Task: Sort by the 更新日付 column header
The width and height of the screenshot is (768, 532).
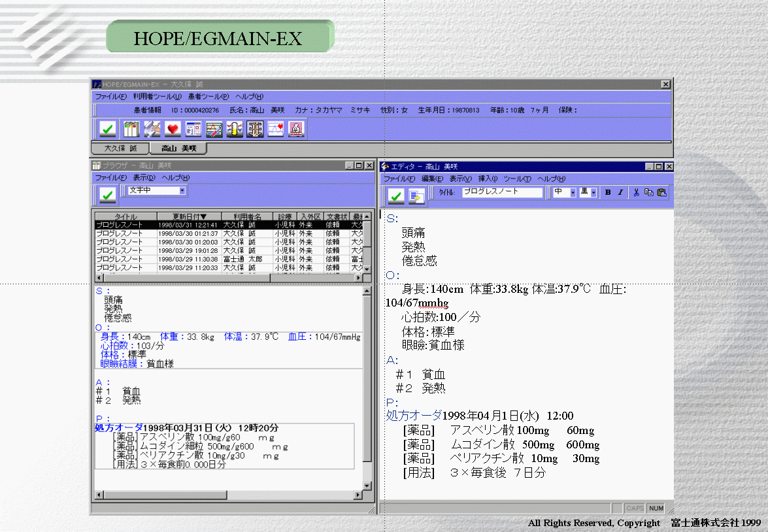Action: 189,216
